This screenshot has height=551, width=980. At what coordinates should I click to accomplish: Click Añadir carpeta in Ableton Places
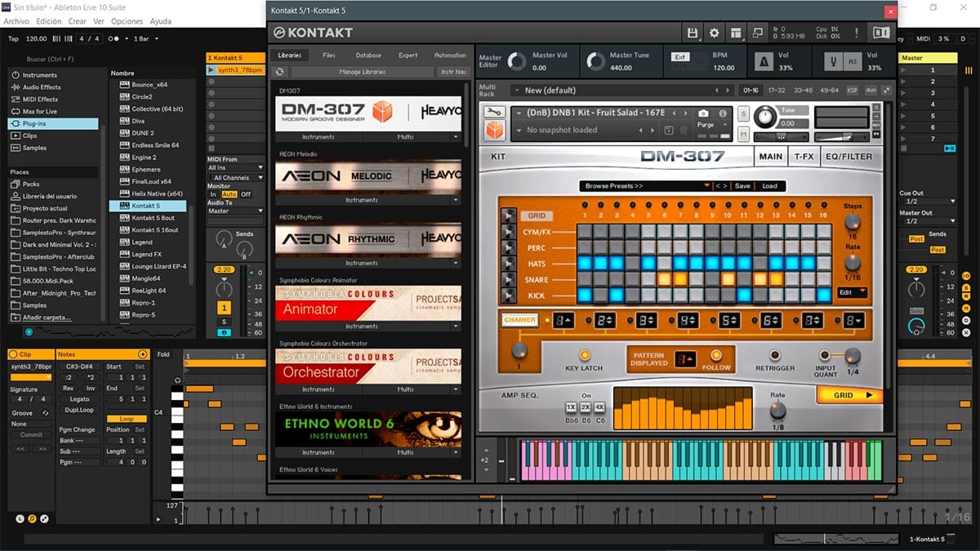(47, 318)
